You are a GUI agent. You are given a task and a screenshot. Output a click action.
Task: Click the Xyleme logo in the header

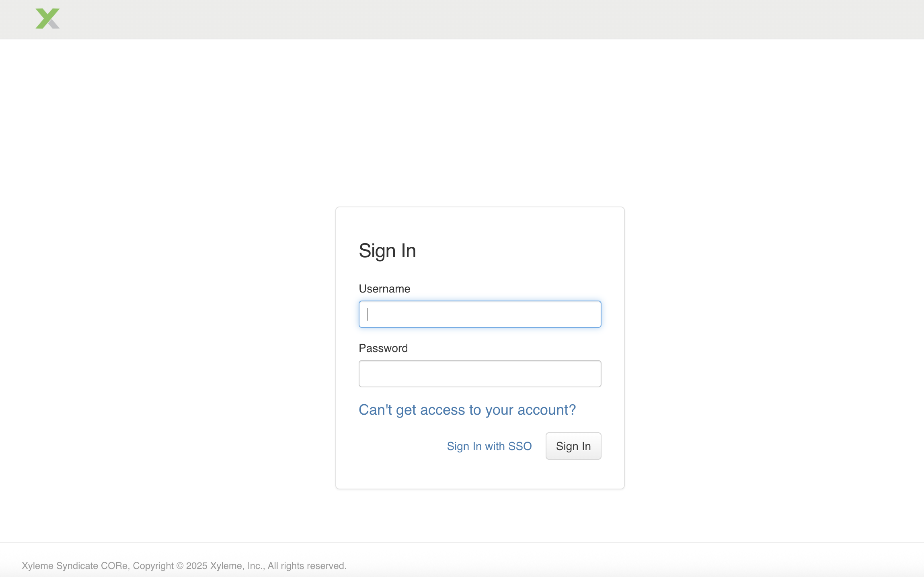(47, 18)
